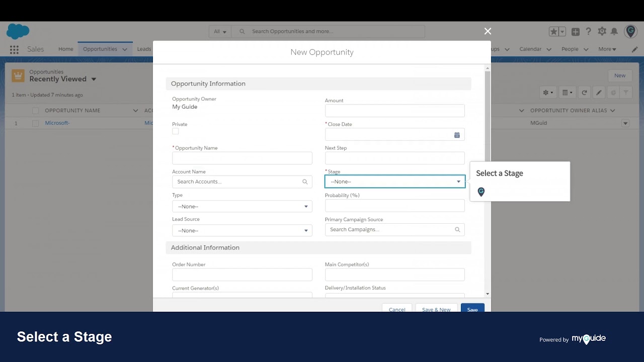
Task: Open the Help question mark icon
Action: [588, 31]
